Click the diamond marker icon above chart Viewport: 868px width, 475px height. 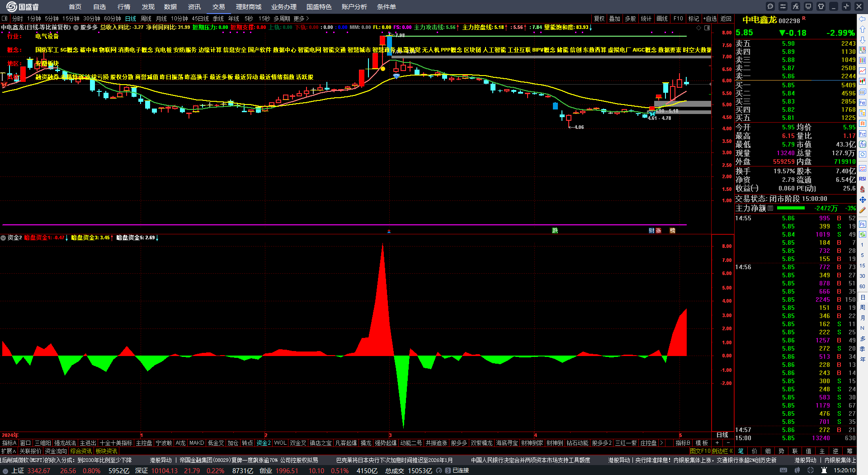(699, 28)
